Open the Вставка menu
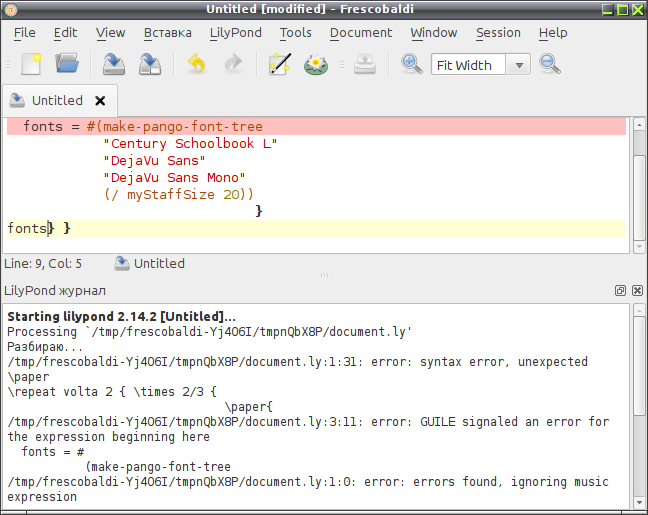Image resolution: width=648 pixels, height=515 pixels. pyautogui.click(x=167, y=33)
